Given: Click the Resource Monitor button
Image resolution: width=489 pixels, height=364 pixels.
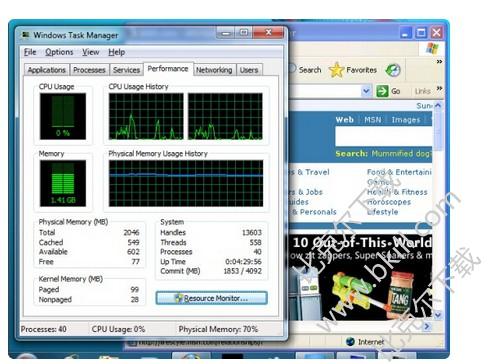Looking at the screenshot, I should pos(211,298).
